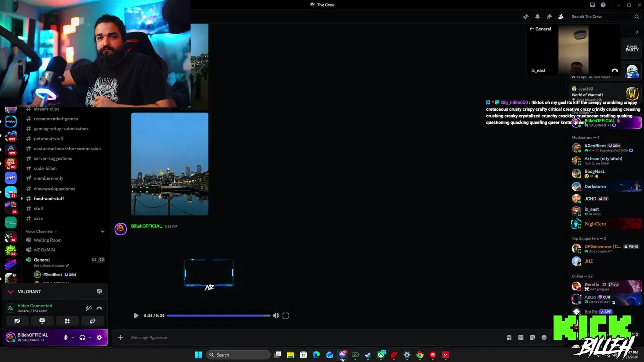Open the recommended-games channel
The width and height of the screenshot is (644, 362).
pos(56,119)
